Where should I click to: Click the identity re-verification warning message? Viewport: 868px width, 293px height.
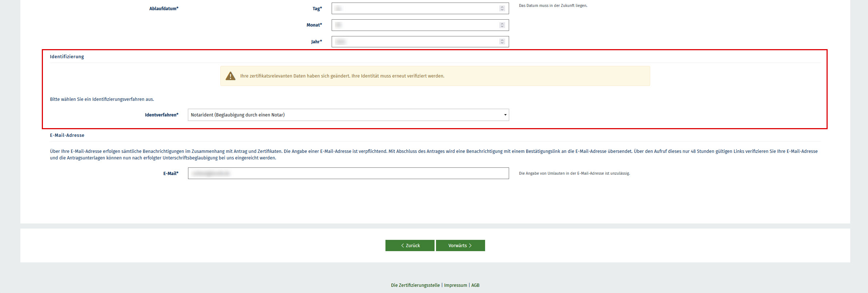[x=342, y=76]
